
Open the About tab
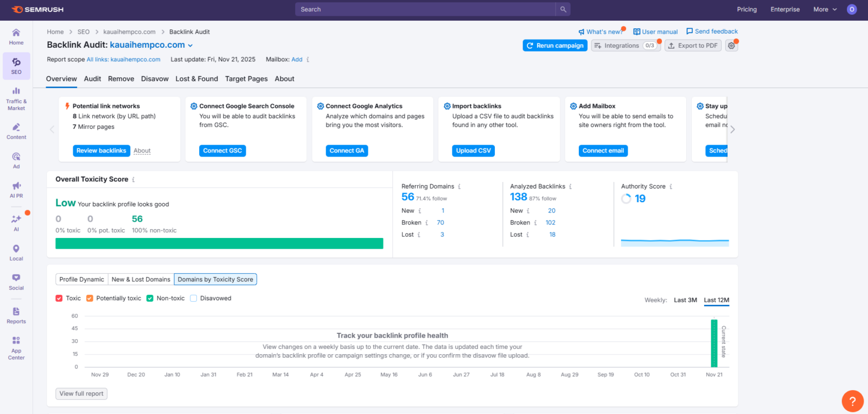(x=284, y=79)
